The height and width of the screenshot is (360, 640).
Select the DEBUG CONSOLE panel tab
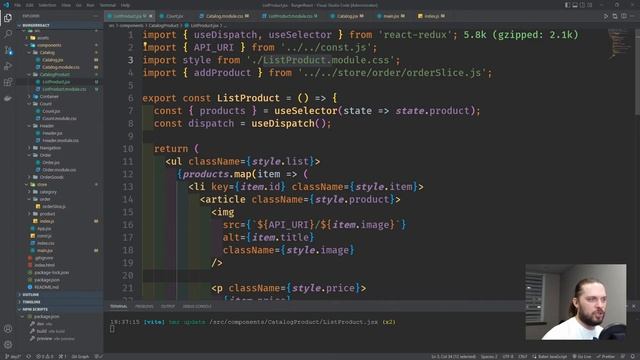click(x=197, y=306)
